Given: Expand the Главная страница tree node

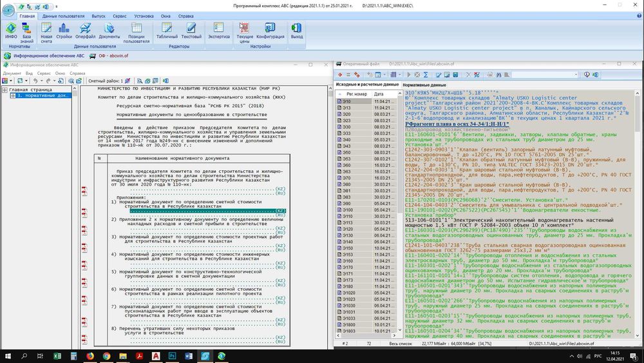Looking at the screenshot, I should click(5, 90).
